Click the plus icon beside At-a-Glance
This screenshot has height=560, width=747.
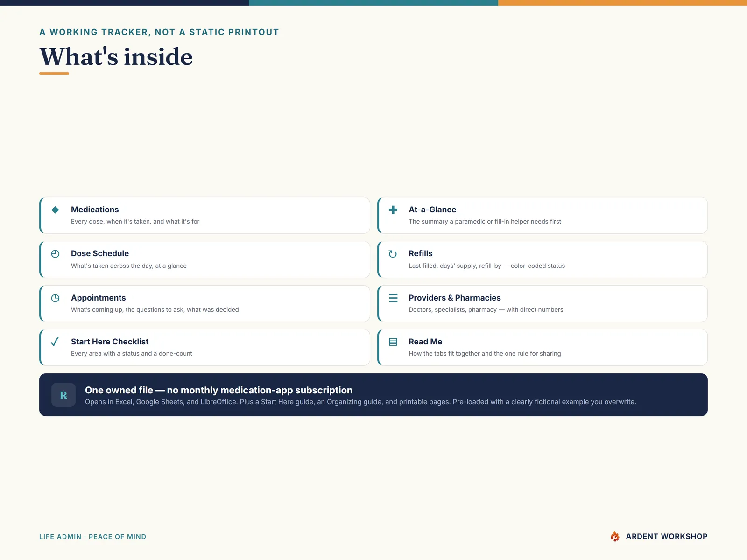tap(393, 210)
